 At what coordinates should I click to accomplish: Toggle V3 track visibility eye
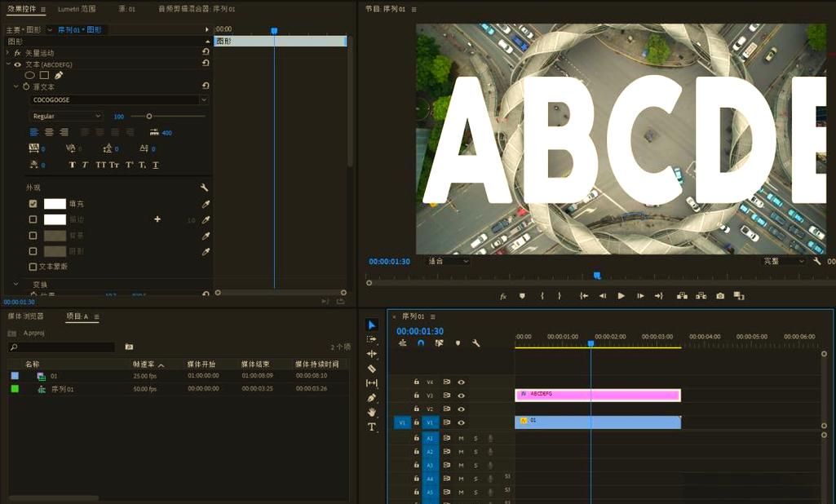coord(461,396)
